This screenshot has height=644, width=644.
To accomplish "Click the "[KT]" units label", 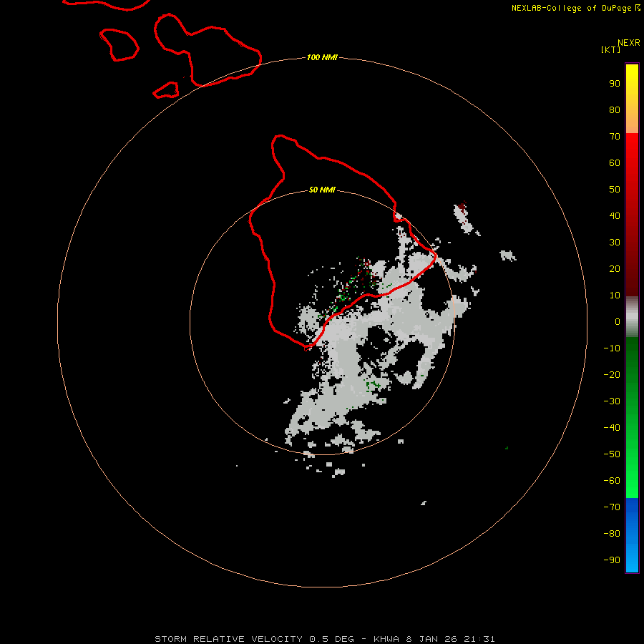I will (x=610, y=49).
